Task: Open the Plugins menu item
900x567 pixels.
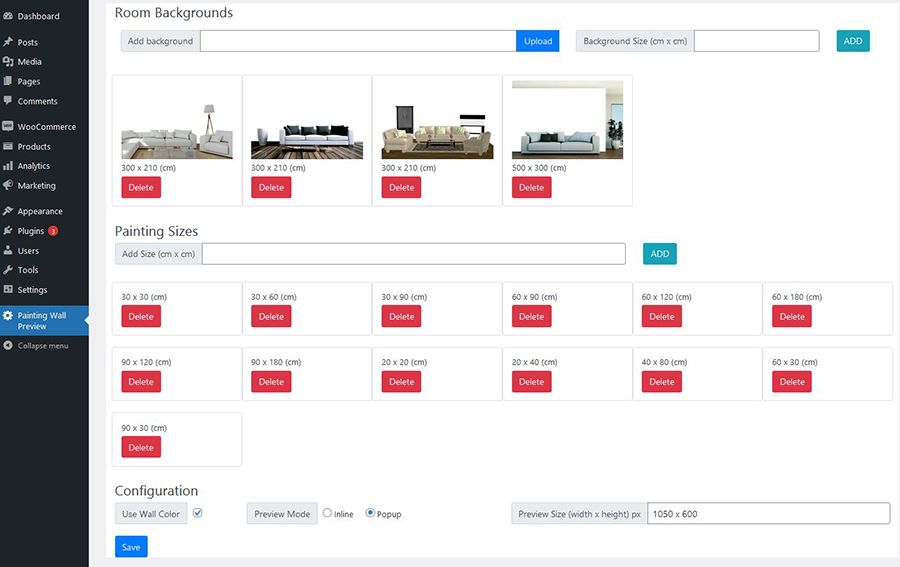Action: (31, 231)
